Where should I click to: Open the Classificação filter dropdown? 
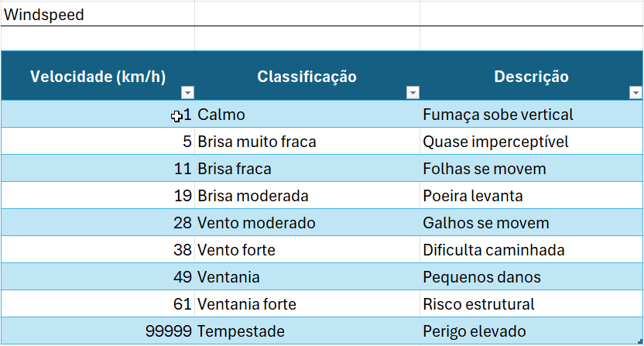point(412,93)
